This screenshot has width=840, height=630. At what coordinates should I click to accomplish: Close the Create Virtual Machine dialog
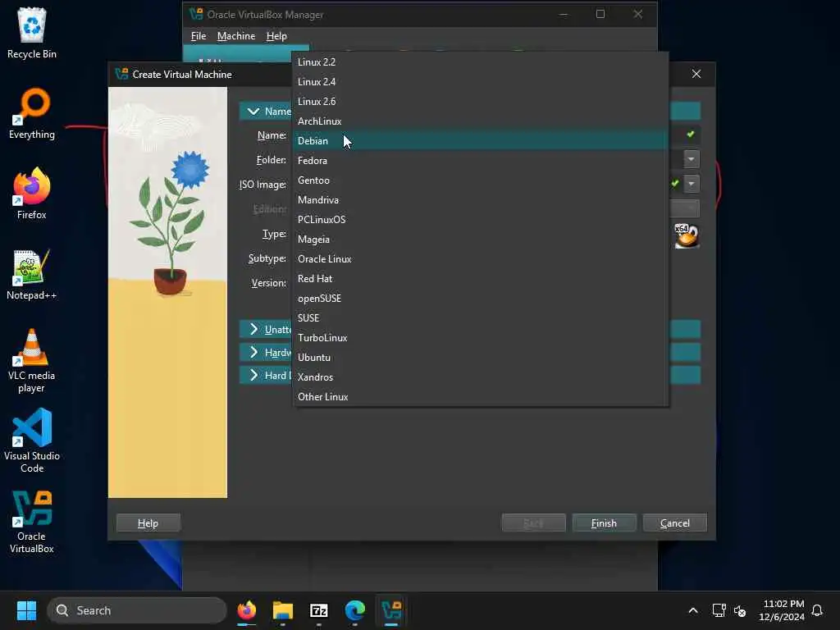[x=696, y=74]
